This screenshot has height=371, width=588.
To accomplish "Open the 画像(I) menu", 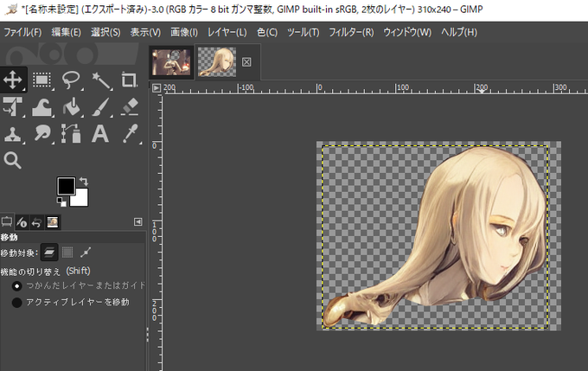I will [183, 32].
